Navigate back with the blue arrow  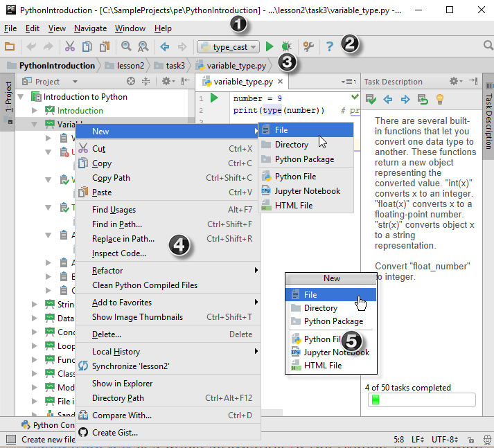[165, 47]
